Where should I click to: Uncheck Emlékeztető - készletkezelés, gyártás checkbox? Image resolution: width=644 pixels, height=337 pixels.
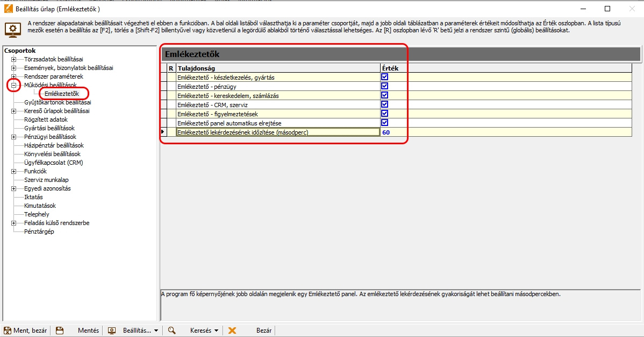pos(384,77)
